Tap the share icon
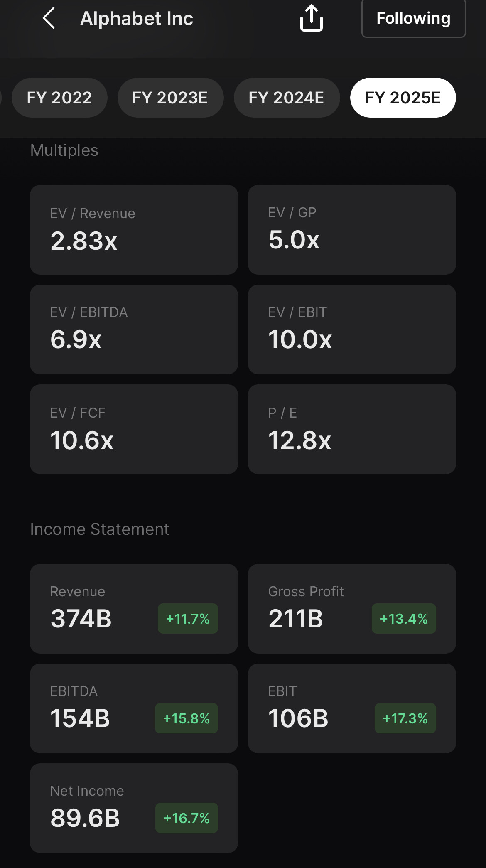Screen dimensions: 486x868 (311, 18)
